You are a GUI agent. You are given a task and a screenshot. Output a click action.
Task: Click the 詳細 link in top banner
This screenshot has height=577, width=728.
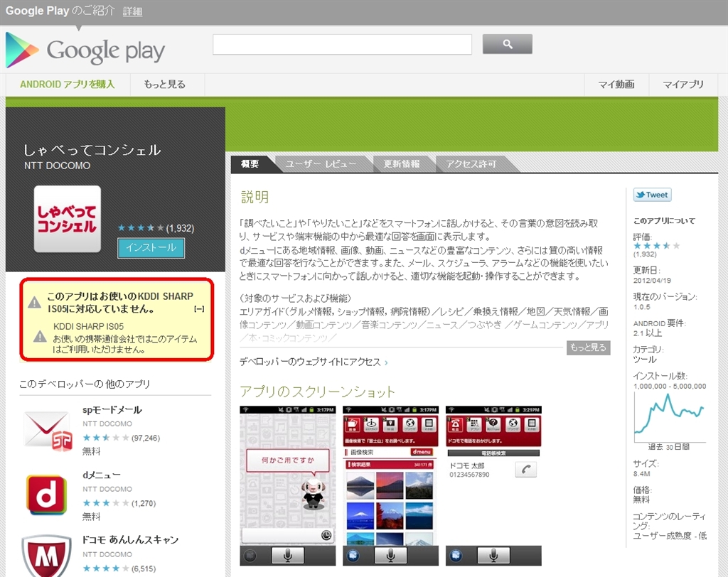click(x=132, y=11)
